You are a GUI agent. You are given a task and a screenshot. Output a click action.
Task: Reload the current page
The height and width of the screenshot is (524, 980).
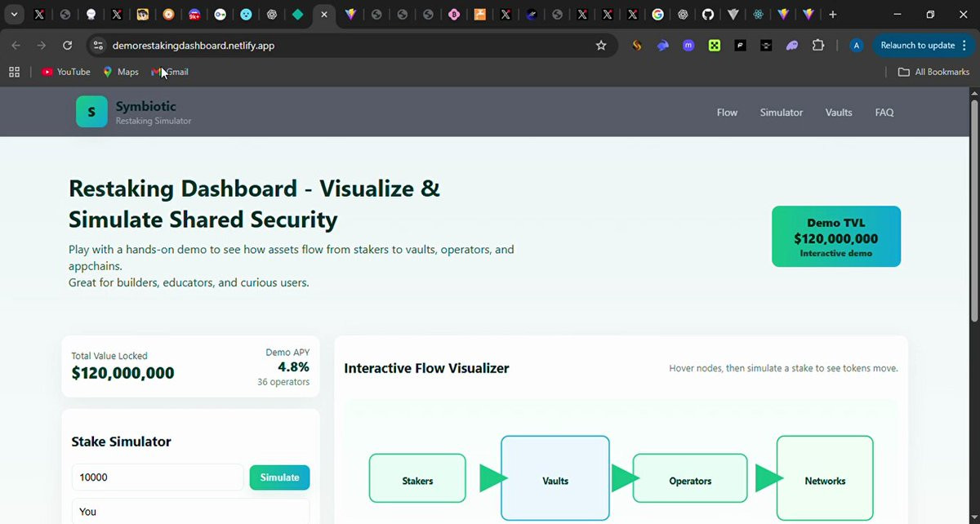pyautogui.click(x=68, y=46)
